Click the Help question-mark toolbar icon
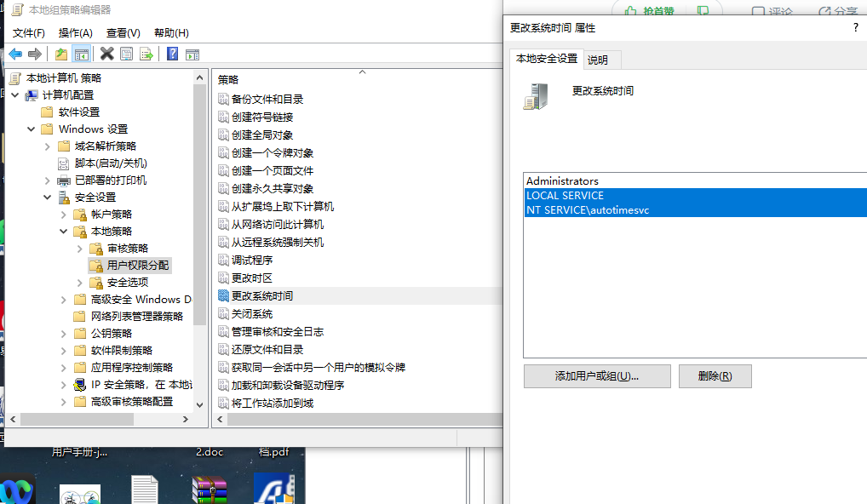This screenshot has height=504, width=867. [173, 54]
